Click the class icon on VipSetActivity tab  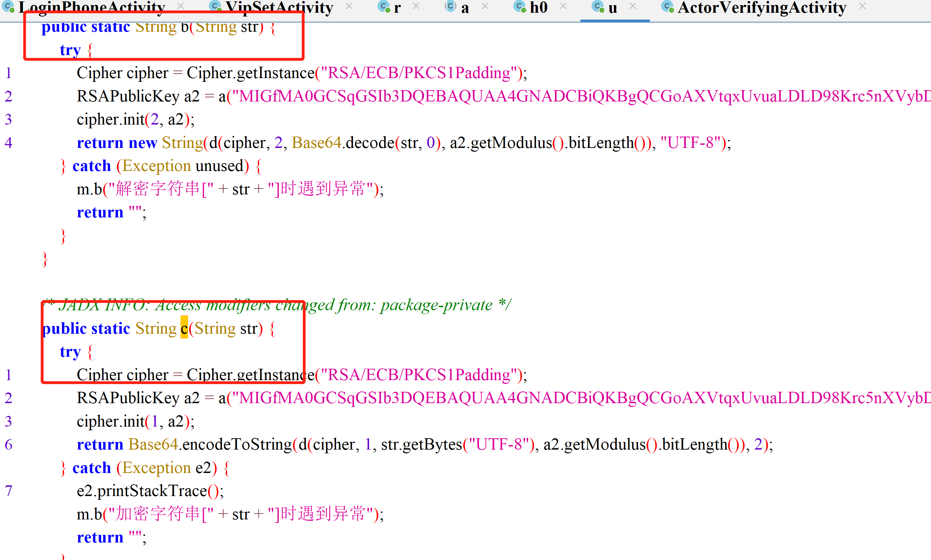point(216,7)
